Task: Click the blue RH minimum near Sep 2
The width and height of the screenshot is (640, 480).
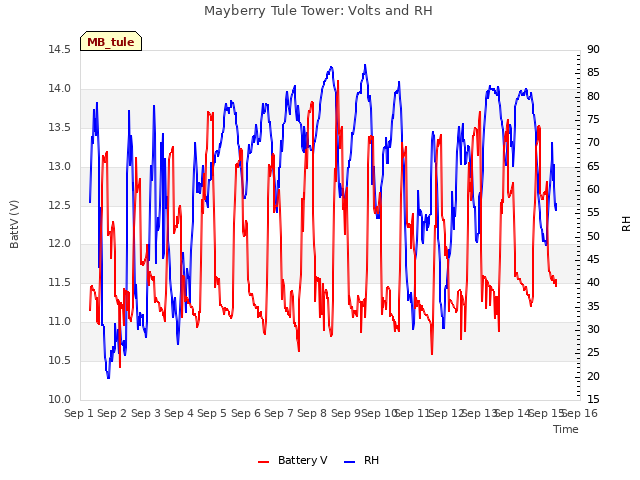Action: [x=108, y=376]
